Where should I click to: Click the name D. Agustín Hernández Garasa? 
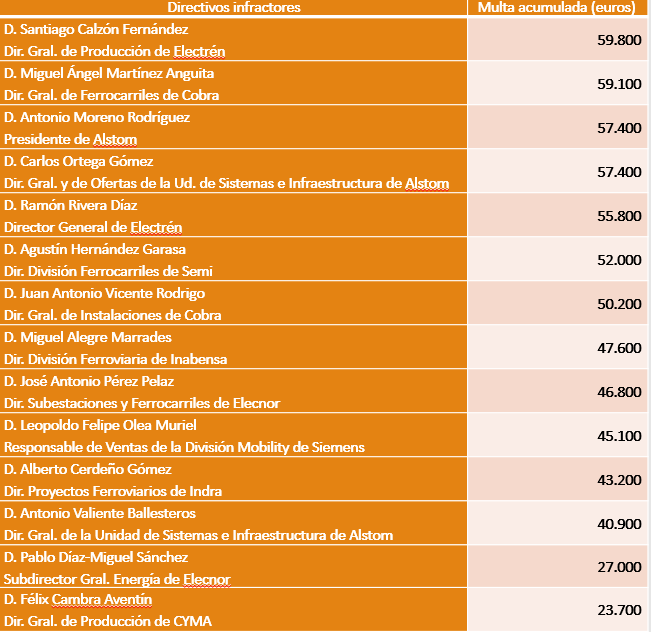(95, 250)
